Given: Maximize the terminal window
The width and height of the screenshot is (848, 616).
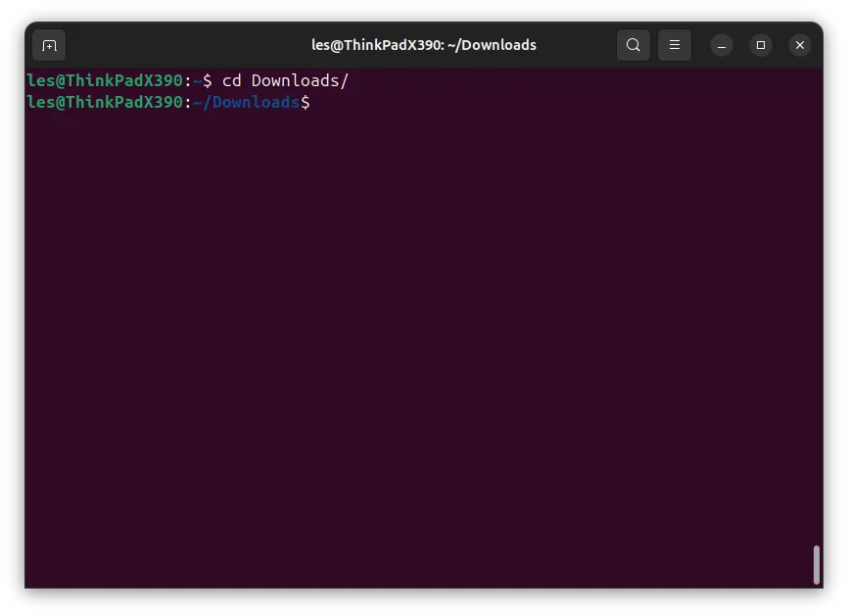Looking at the screenshot, I should (x=761, y=45).
